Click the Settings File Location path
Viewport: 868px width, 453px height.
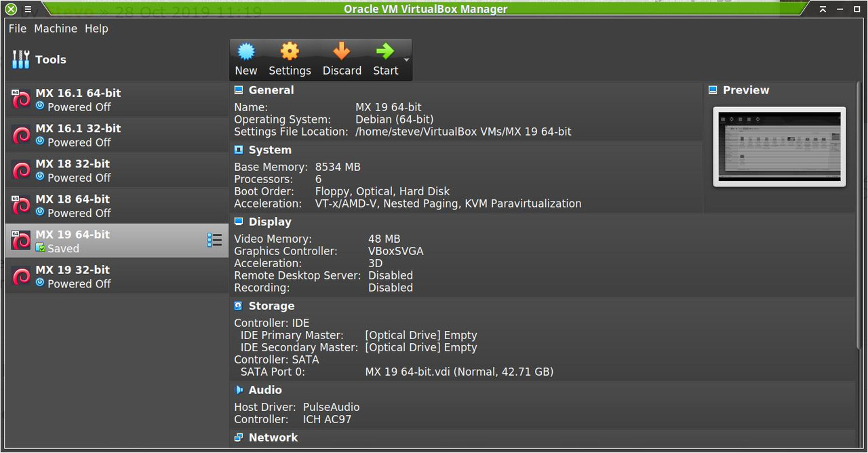(x=463, y=132)
